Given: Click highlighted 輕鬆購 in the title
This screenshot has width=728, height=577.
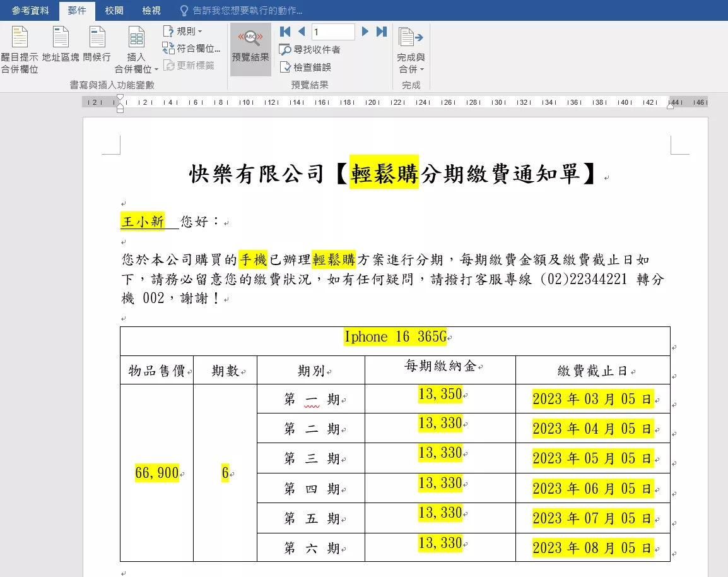Looking at the screenshot, I should point(384,172).
